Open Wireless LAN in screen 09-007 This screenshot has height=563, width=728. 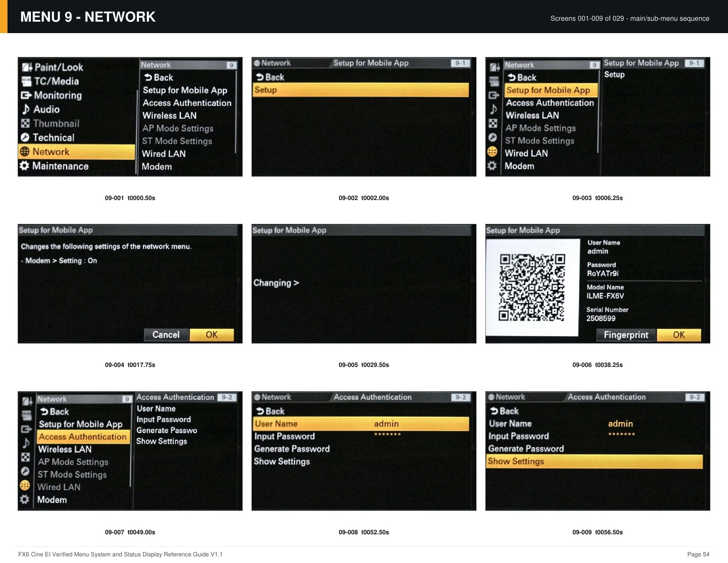point(65,450)
